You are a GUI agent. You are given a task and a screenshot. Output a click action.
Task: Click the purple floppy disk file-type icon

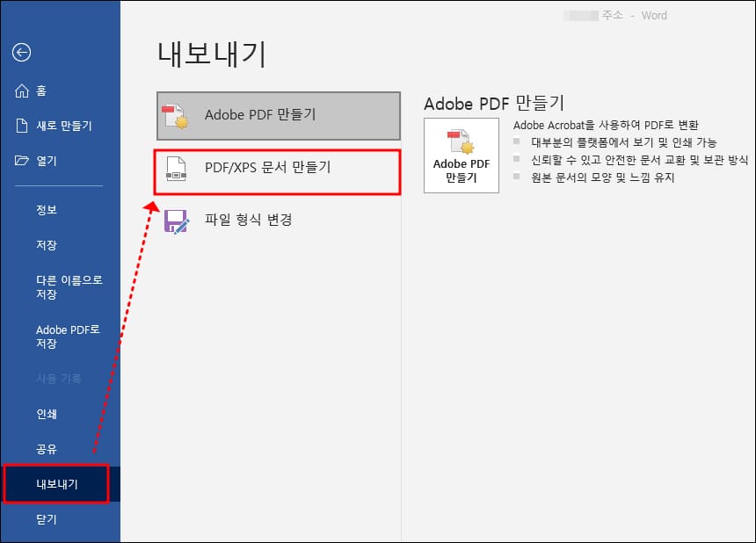point(176,221)
